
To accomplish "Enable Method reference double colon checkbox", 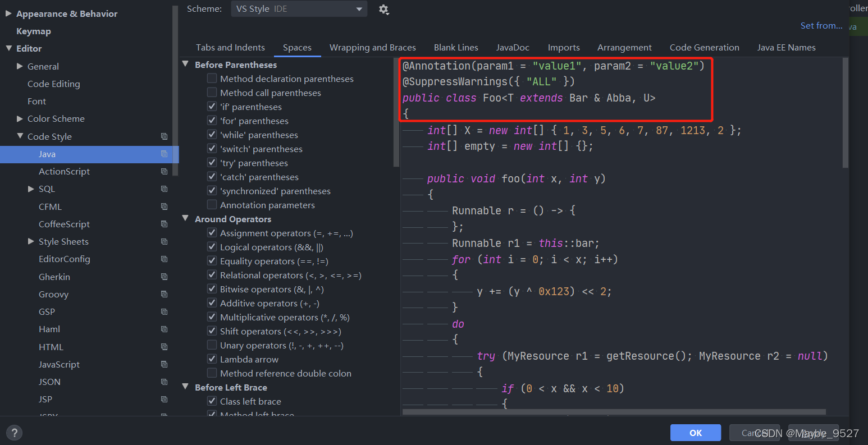I will pyautogui.click(x=212, y=373).
